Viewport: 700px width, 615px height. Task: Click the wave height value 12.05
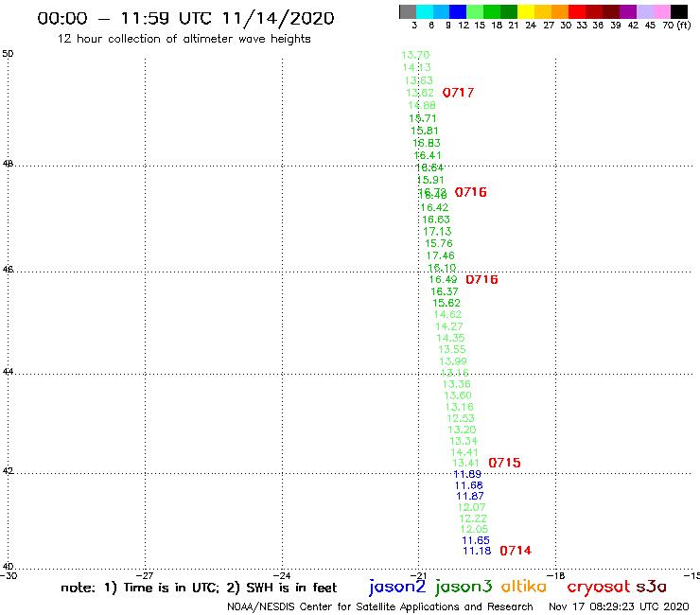[x=474, y=530]
